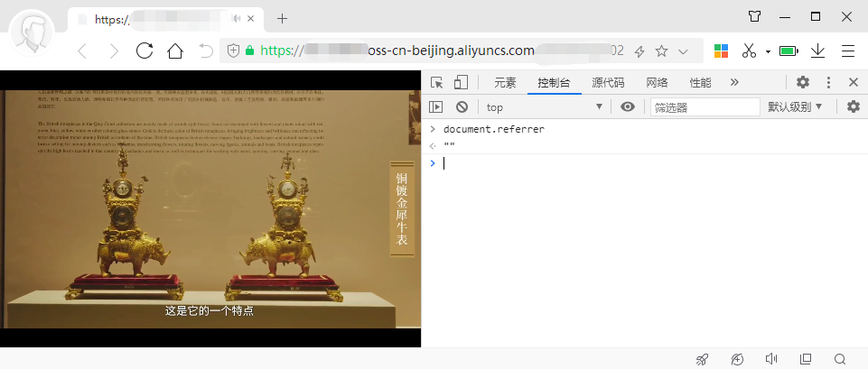
Task: Click the user profile avatar icon
Action: 32,32
